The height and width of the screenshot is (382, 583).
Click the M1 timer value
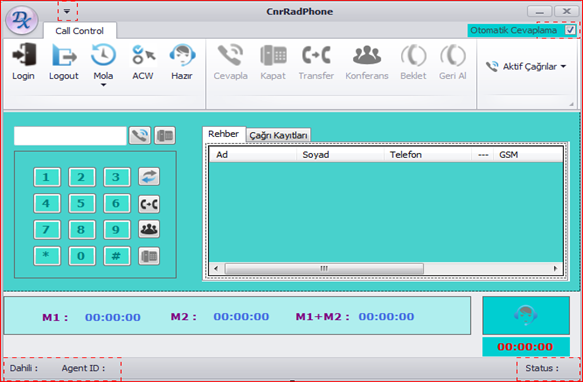tap(113, 317)
